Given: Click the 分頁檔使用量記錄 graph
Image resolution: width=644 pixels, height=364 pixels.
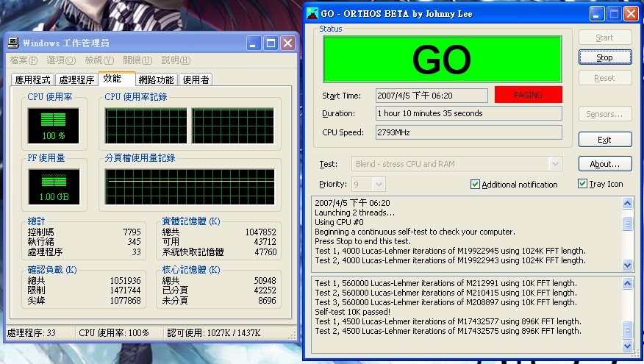Looking at the screenshot, I should click(190, 187).
